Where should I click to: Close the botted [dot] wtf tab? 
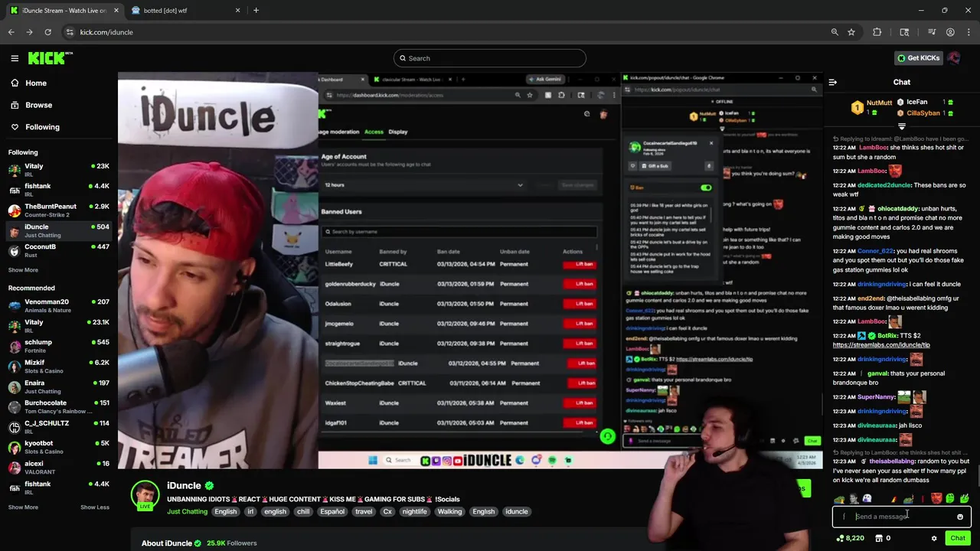click(237, 11)
